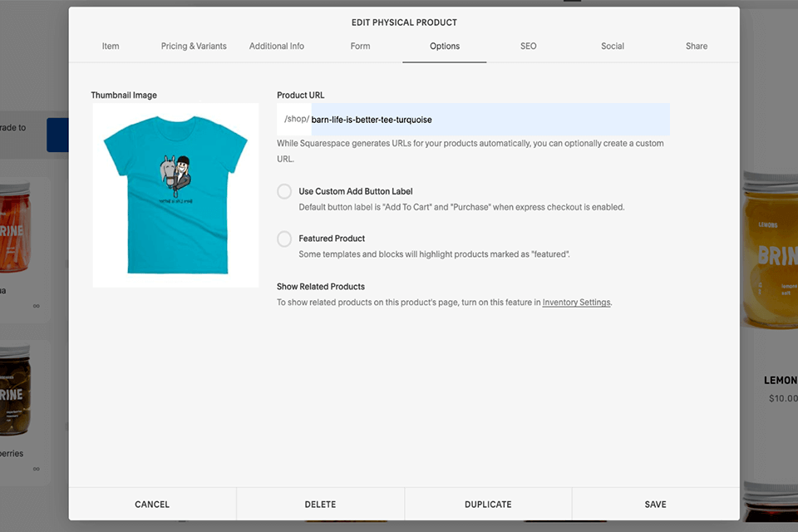Viewport: 798px width, 532px height.
Task: Click the blue button behind the dialog
Action: 57,135
